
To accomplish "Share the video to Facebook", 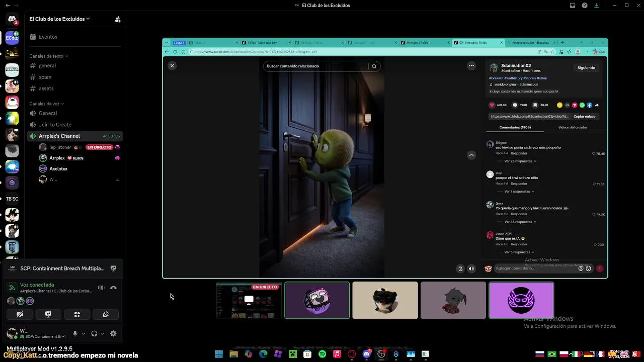I will click(590, 105).
